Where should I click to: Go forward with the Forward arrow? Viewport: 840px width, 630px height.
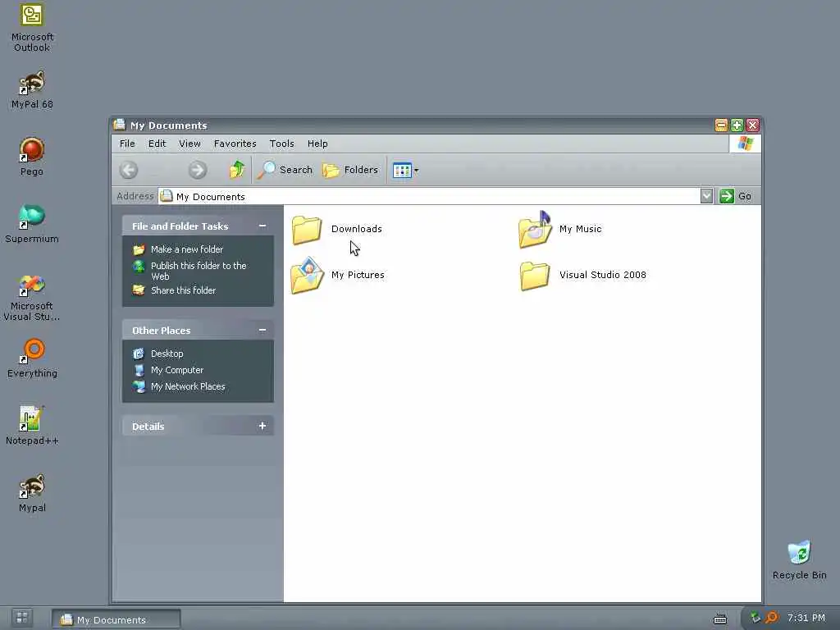(x=198, y=171)
